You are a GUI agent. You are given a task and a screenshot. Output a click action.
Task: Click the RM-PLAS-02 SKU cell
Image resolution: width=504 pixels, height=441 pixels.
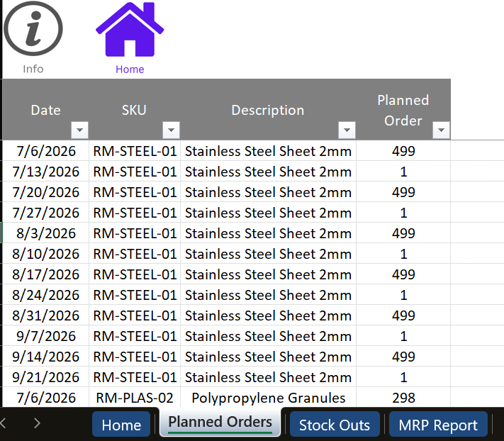coord(134,398)
